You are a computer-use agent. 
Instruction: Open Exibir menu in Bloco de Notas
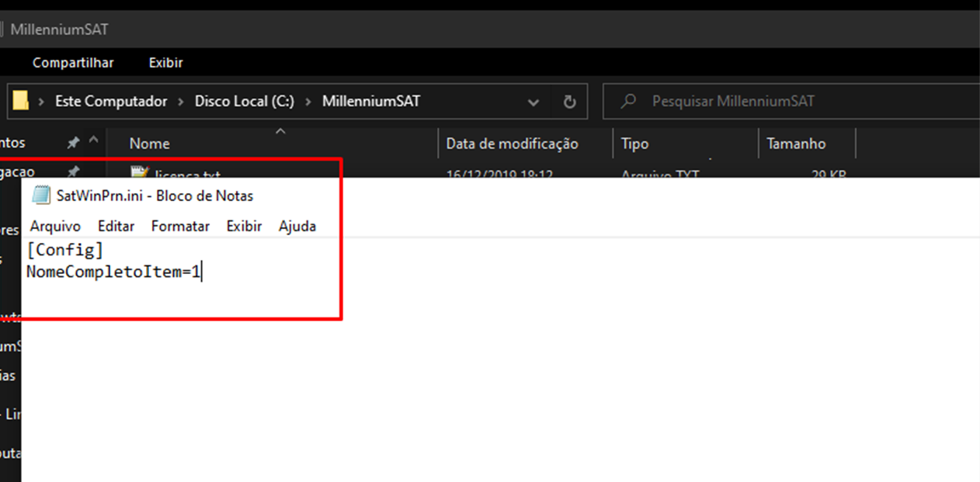pos(244,226)
